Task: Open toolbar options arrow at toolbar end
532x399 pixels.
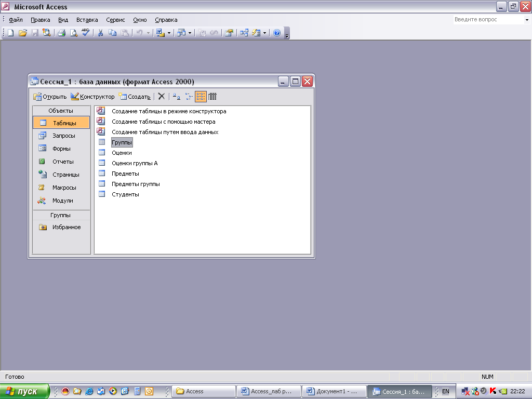Action: coord(287,33)
